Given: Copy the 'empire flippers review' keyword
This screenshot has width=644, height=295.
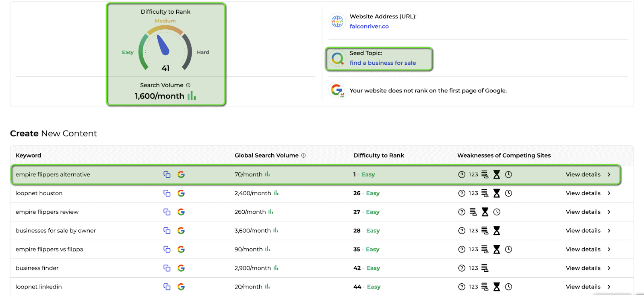Looking at the screenshot, I should coord(167,212).
